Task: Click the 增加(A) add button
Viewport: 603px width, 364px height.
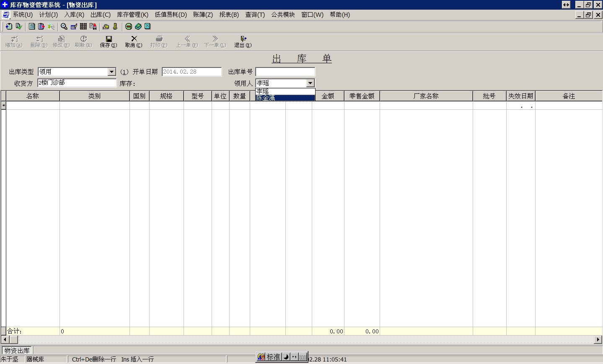Action: (x=14, y=41)
